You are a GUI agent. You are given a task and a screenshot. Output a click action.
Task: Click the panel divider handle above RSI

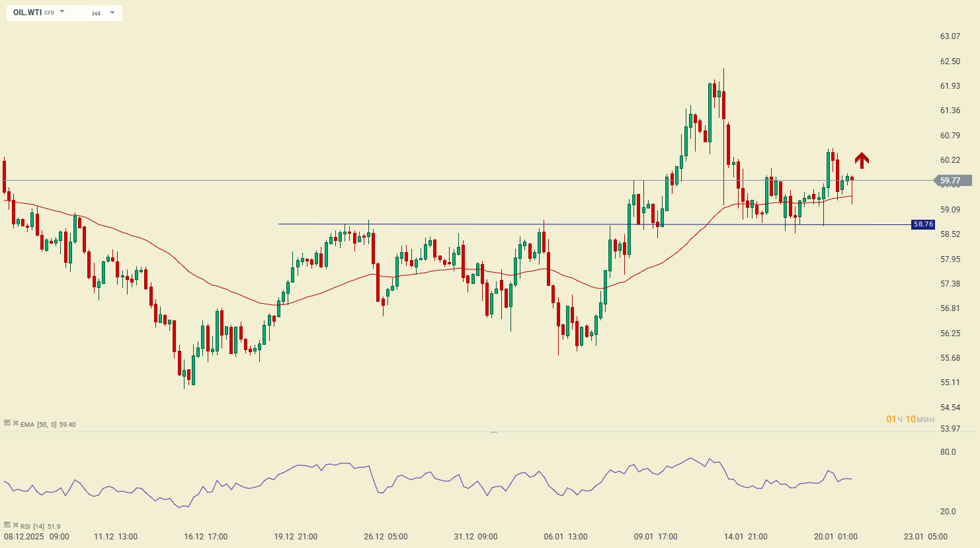click(x=494, y=432)
